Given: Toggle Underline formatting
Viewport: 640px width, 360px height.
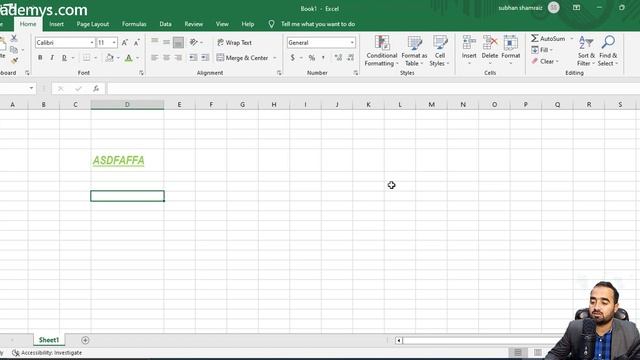Looking at the screenshot, I should [x=64, y=58].
